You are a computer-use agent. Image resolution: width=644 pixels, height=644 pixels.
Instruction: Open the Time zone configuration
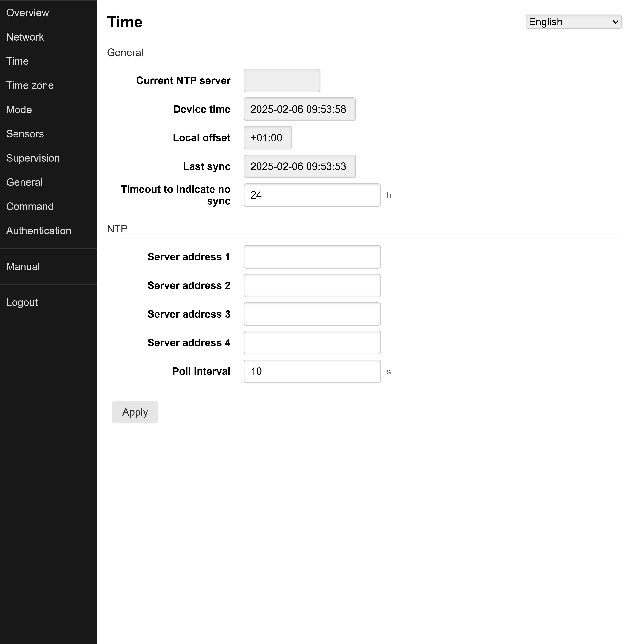click(x=30, y=85)
